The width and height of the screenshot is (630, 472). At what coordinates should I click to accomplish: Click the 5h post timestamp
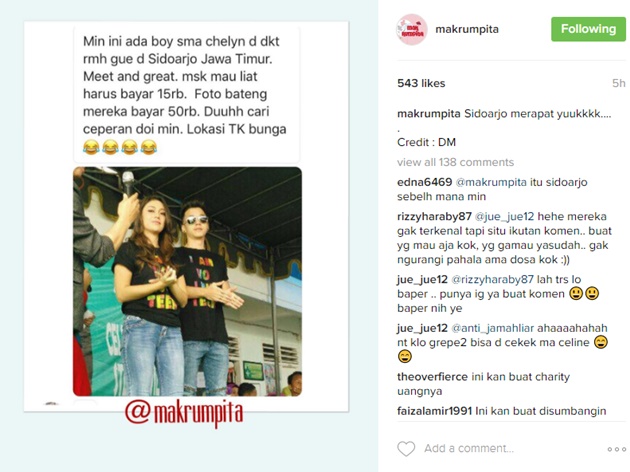click(619, 83)
